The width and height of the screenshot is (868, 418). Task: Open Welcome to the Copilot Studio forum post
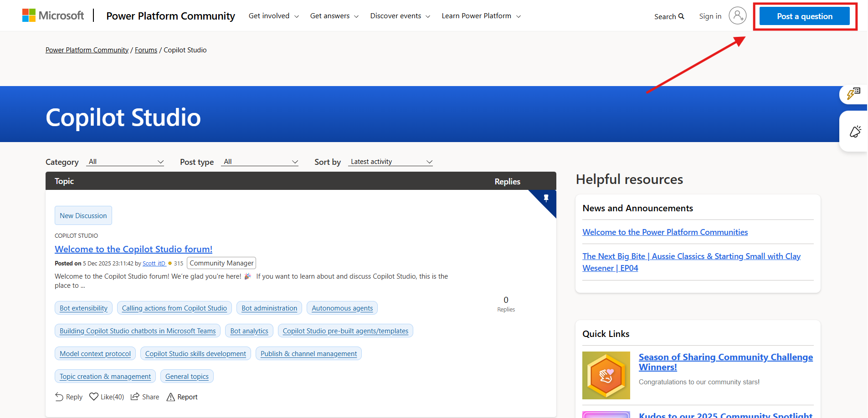tap(134, 249)
